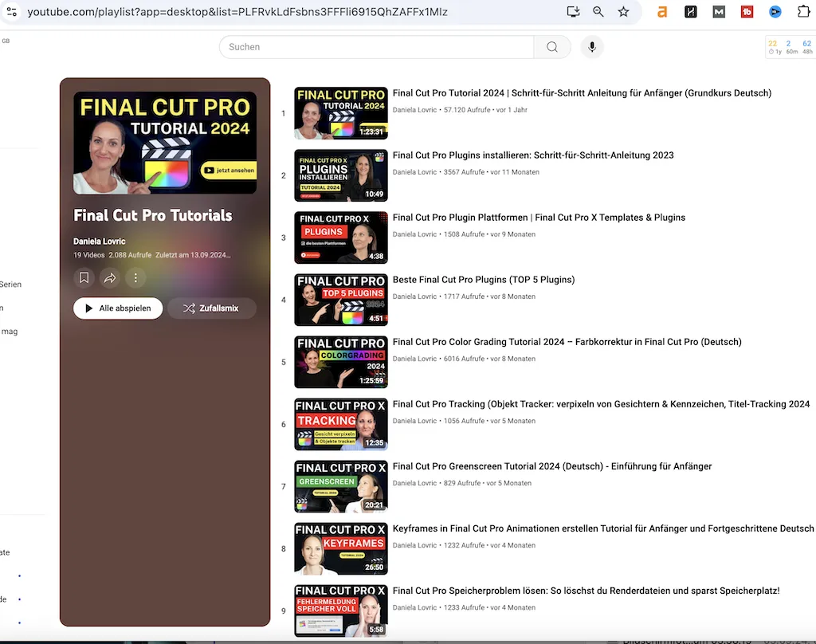Click the site info icon in address bar
816x644 pixels.
click(11, 11)
